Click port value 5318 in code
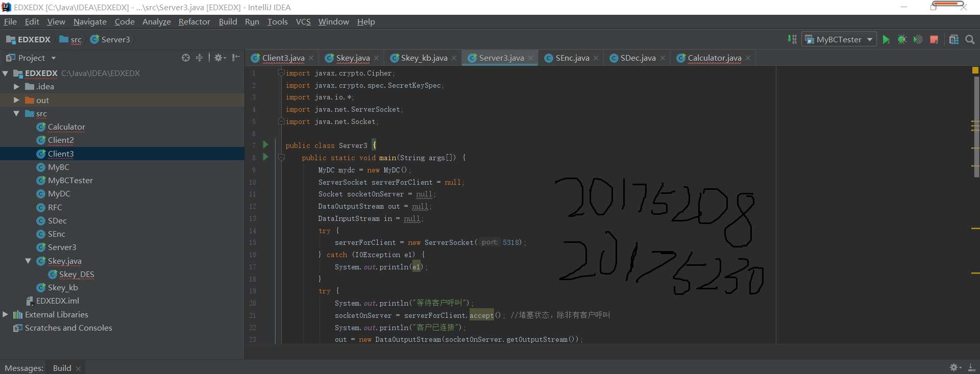980x374 pixels. [x=511, y=242]
